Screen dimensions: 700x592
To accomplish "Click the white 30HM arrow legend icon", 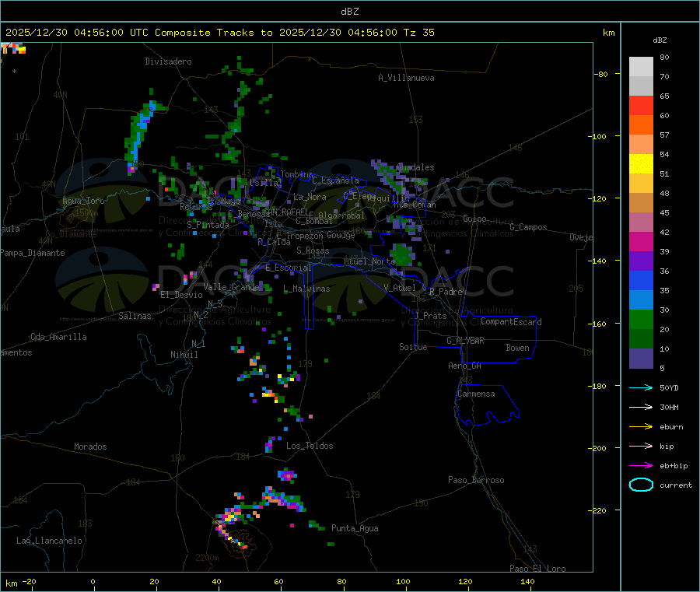I will click(x=641, y=407).
